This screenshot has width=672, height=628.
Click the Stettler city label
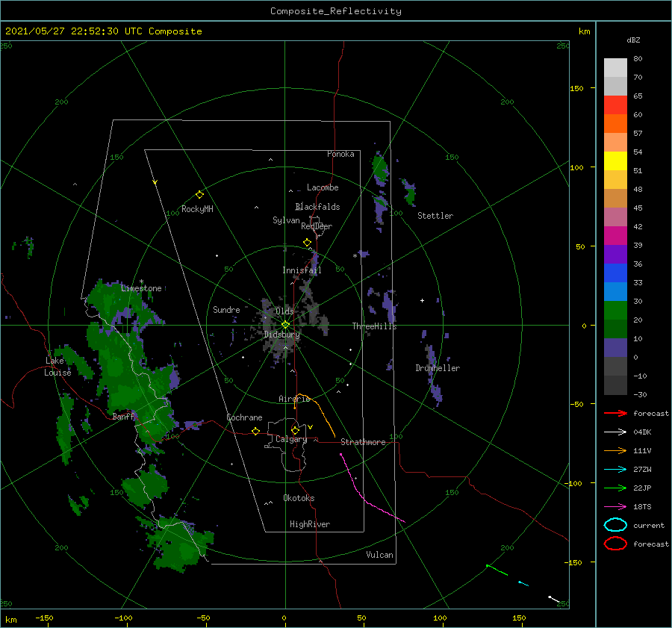tap(435, 216)
